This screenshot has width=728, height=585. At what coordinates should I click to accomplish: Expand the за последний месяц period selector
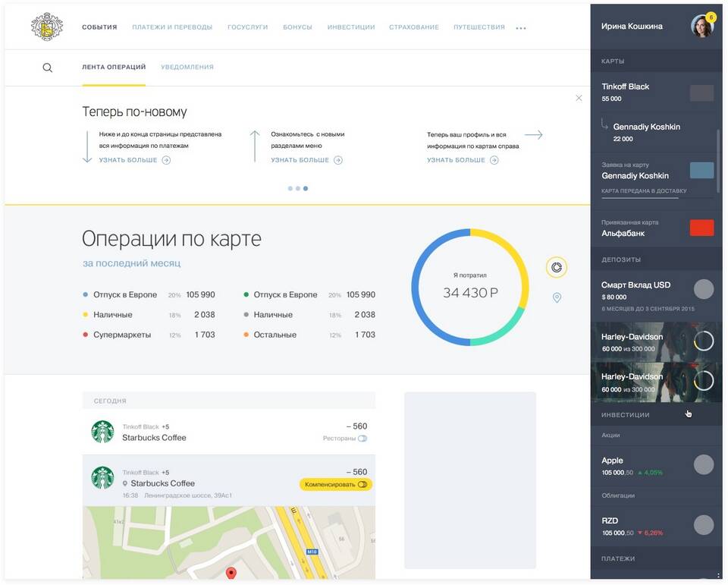pyautogui.click(x=131, y=263)
